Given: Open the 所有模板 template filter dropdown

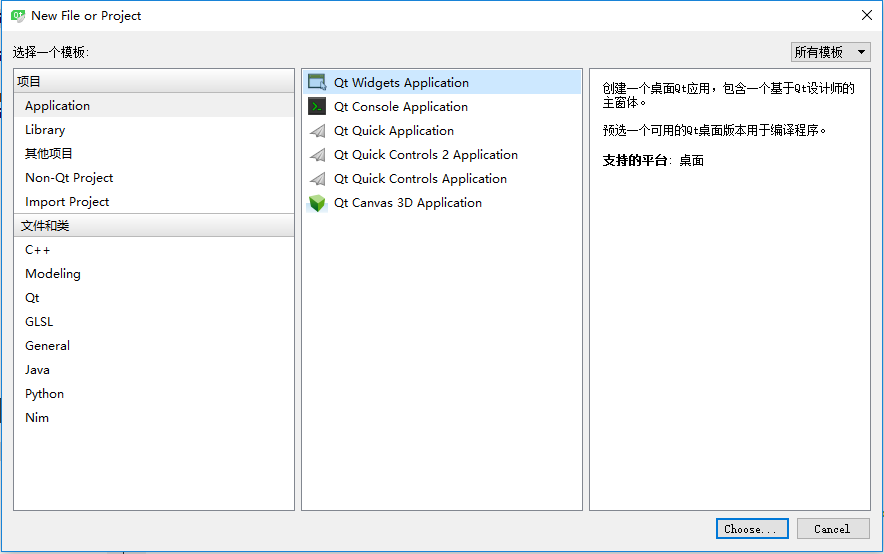Looking at the screenshot, I should tap(830, 52).
